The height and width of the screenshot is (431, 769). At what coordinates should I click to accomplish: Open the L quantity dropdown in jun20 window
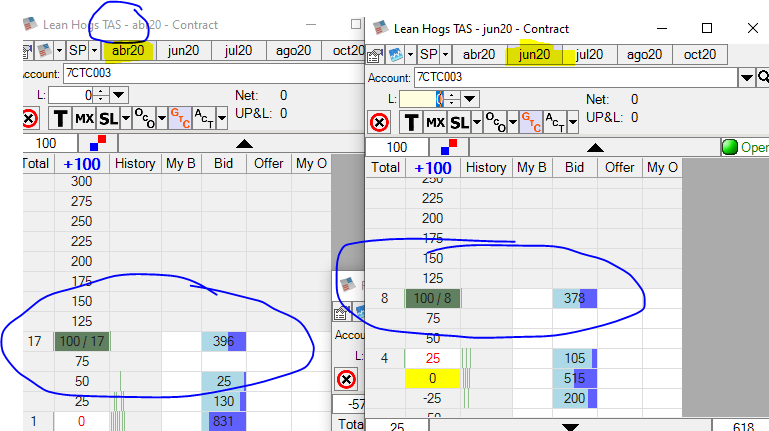click(469, 99)
